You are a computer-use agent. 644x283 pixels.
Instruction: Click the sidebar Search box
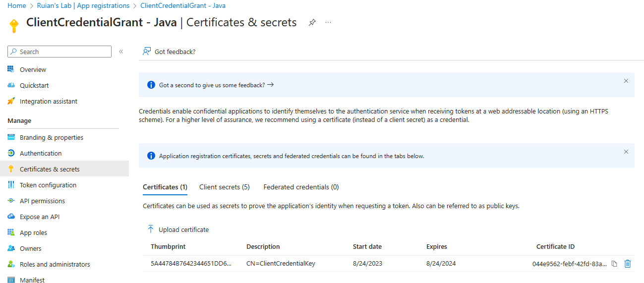coord(59,52)
